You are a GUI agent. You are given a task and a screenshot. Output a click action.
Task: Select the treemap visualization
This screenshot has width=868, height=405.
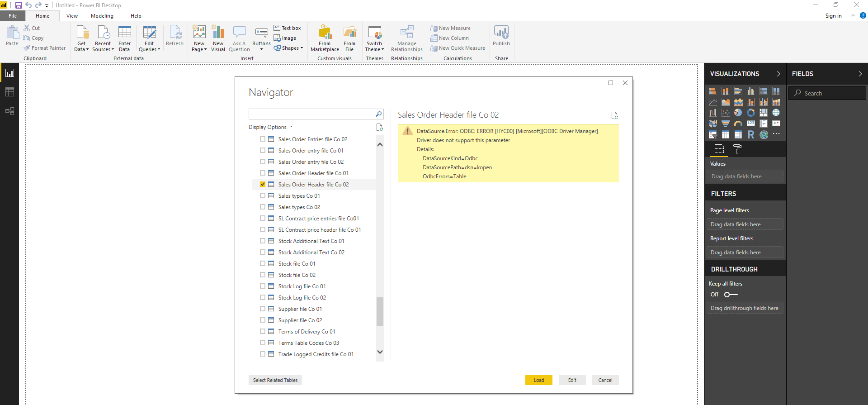click(x=763, y=113)
